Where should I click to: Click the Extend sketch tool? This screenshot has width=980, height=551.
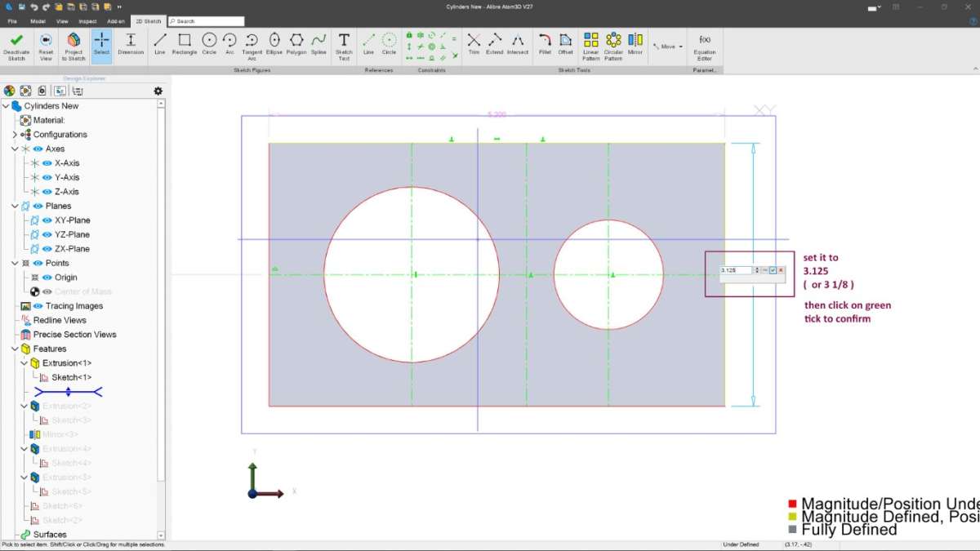click(495, 44)
